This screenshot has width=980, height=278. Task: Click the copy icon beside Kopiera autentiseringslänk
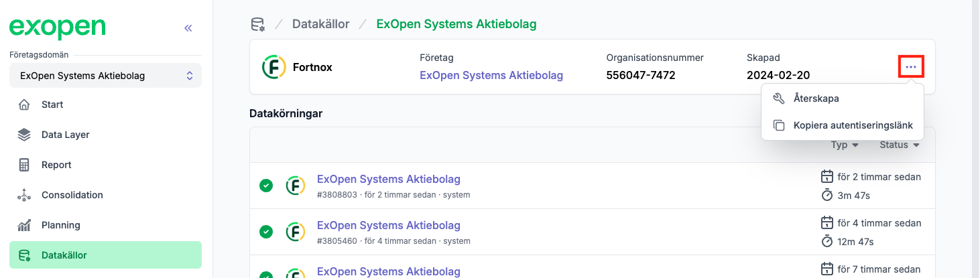[779, 125]
